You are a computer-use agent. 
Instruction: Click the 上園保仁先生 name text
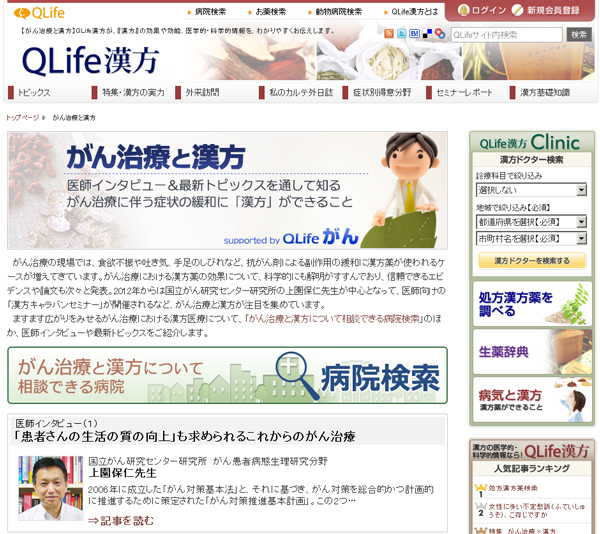[x=123, y=473]
